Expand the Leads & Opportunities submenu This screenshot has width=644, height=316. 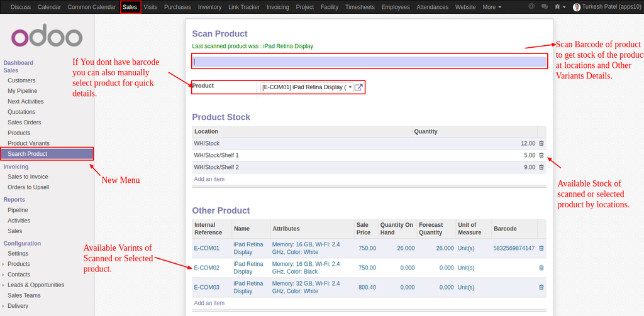pos(36,285)
